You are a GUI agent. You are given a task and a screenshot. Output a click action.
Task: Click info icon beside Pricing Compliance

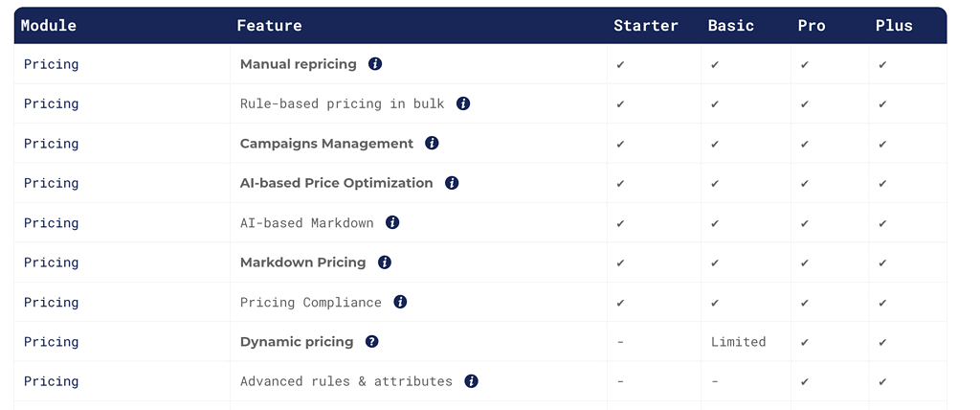pos(401,302)
